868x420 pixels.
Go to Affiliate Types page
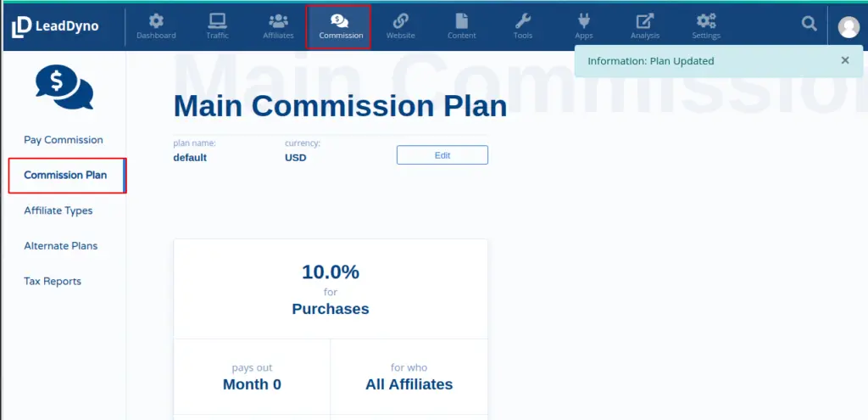[58, 210]
